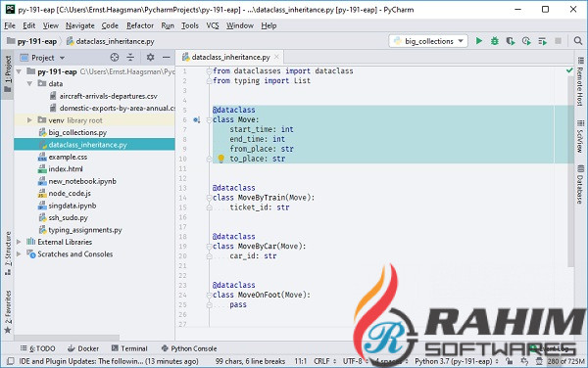Open the SciView side panel
This screenshot has width=588, height=368.
[580, 136]
